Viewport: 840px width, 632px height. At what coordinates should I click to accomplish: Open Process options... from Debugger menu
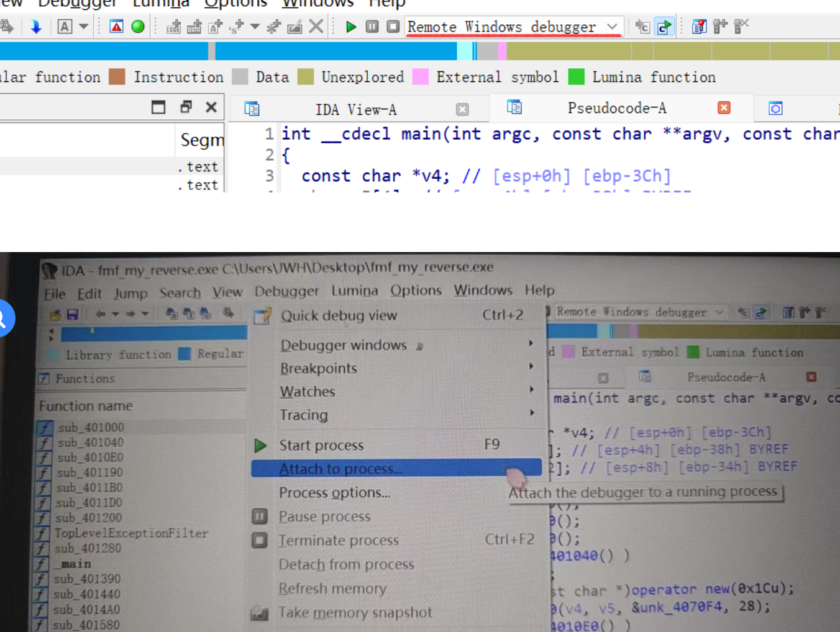[396, 492]
